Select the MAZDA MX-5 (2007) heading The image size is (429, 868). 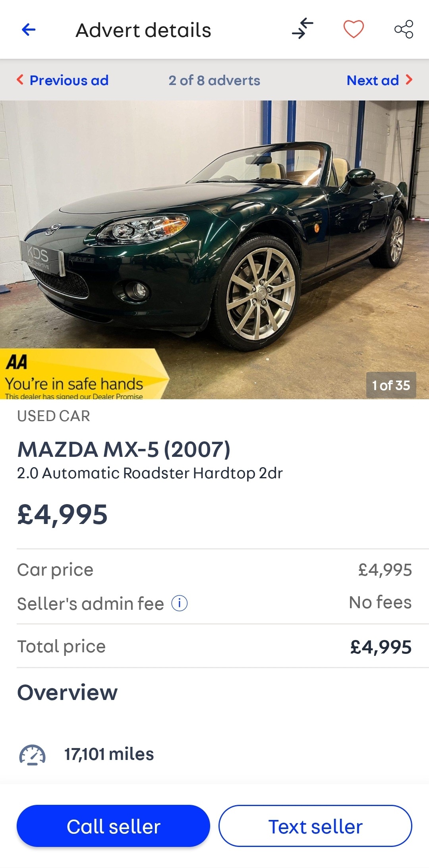point(124,450)
